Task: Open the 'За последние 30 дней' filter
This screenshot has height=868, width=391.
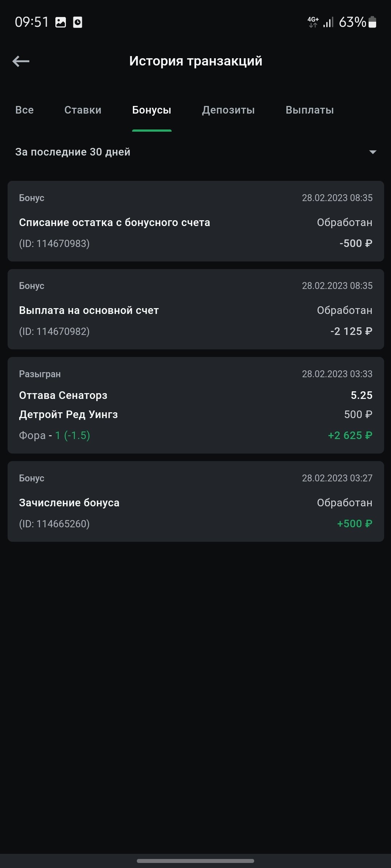Action: [73, 152]
